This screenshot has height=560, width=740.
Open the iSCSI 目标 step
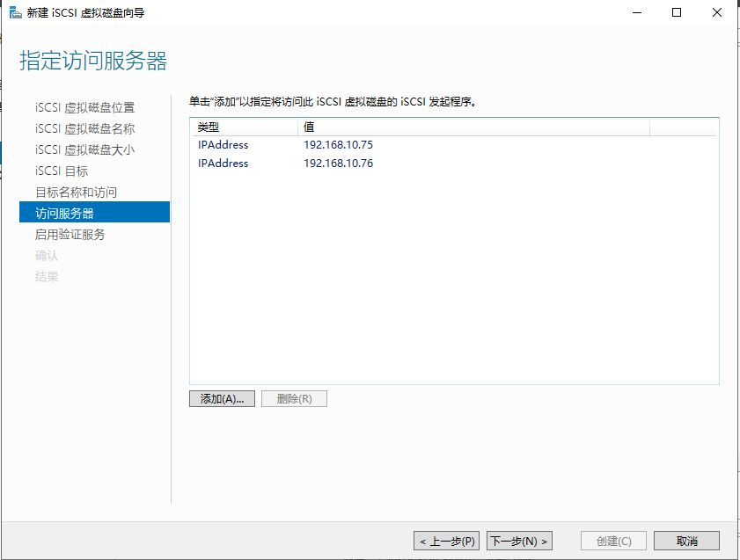click(62, 171)
